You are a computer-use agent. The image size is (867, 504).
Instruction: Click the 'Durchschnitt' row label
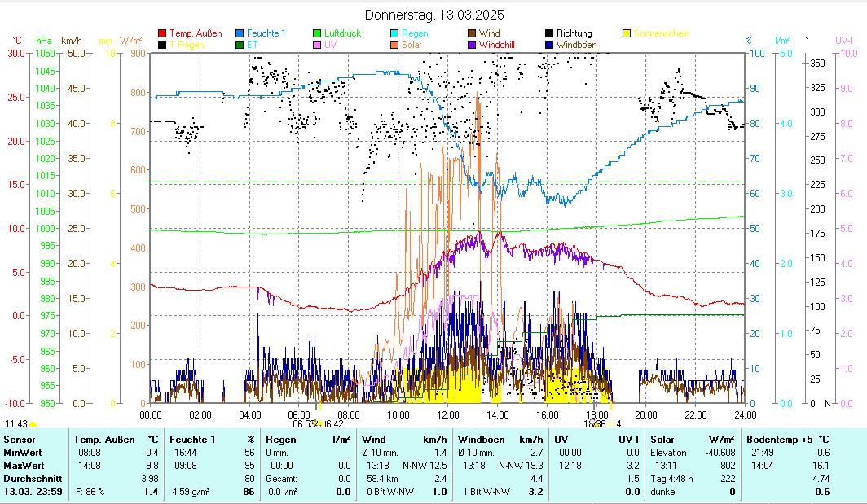pyautogui.click(x=33, y=479)
